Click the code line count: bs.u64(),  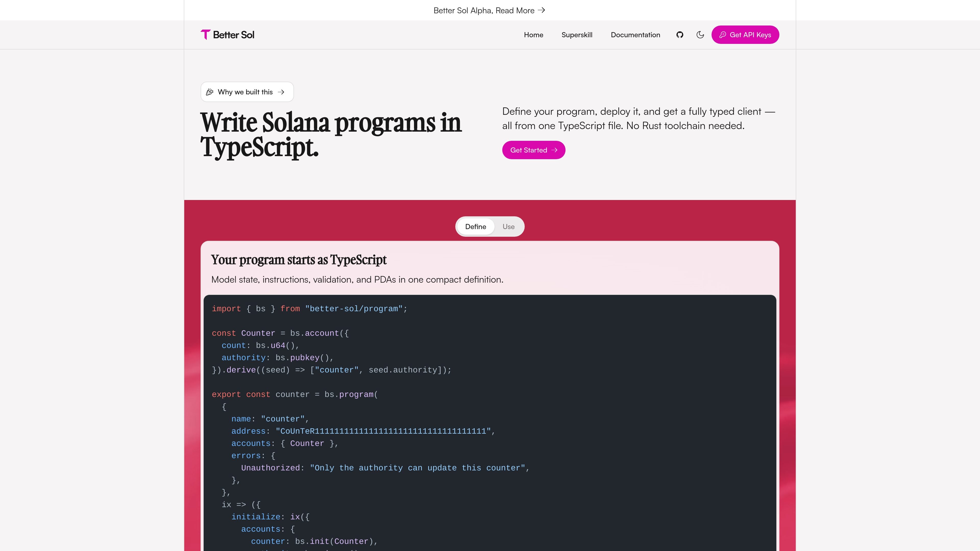tap(261, 346)
